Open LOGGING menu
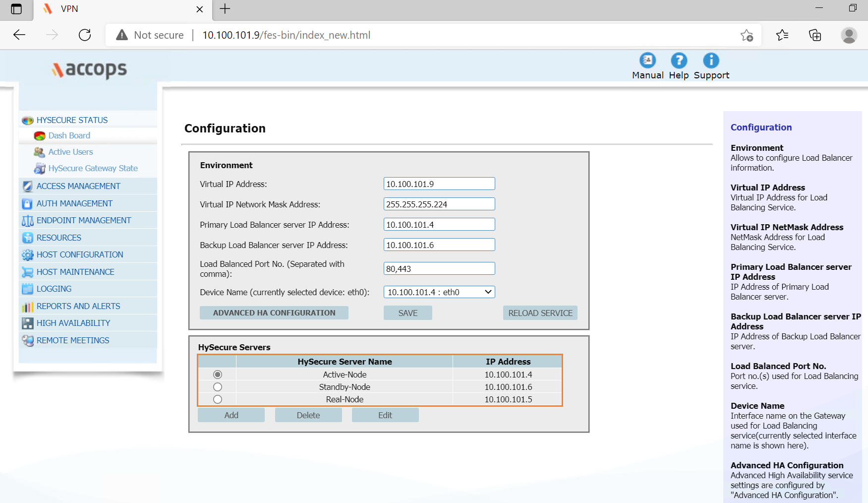Image resolution: width=868 pixels, height=503 pixels. tap(54, 289)
